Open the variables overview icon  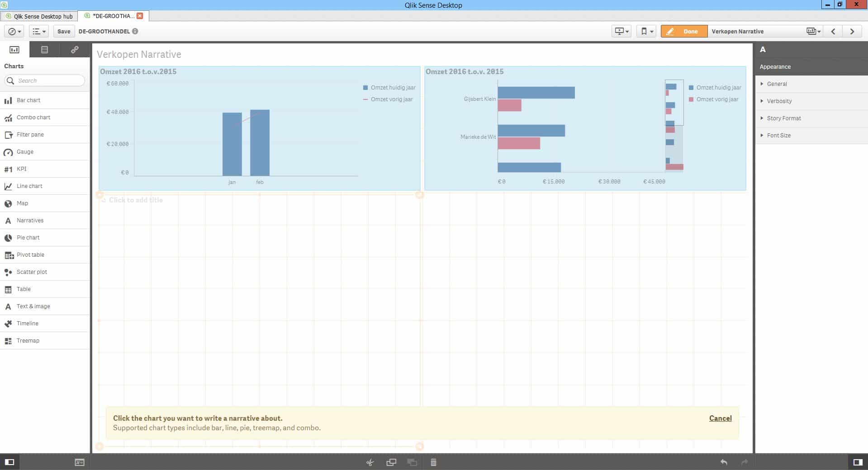point(80,462)
